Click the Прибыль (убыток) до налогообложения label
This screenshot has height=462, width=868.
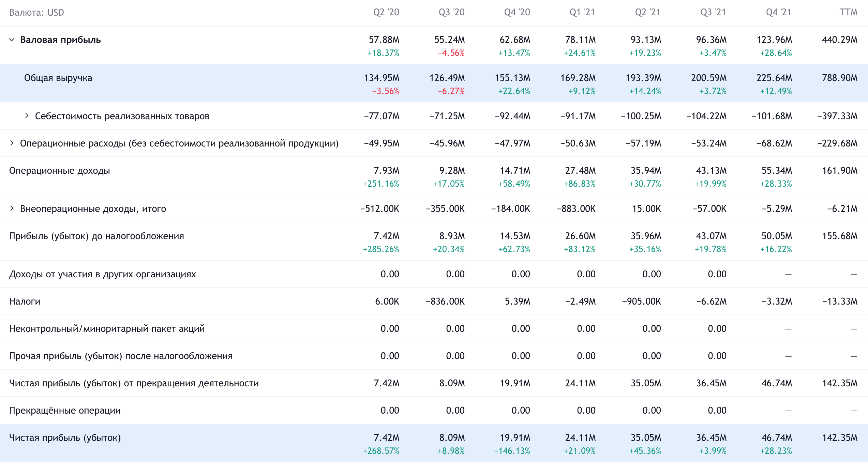[96, 236]
